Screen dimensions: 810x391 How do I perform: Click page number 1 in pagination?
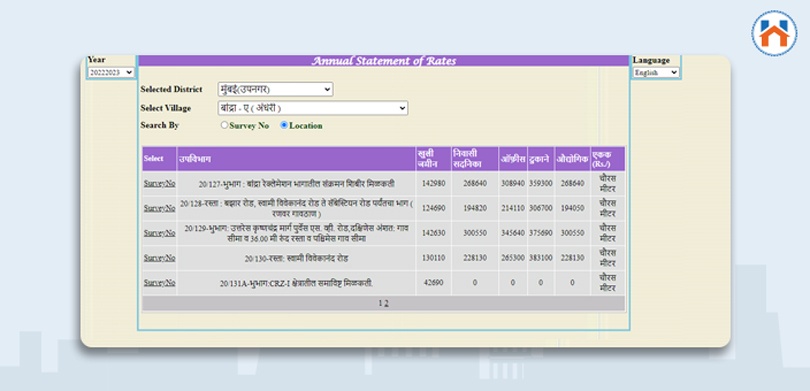[380, 303]
